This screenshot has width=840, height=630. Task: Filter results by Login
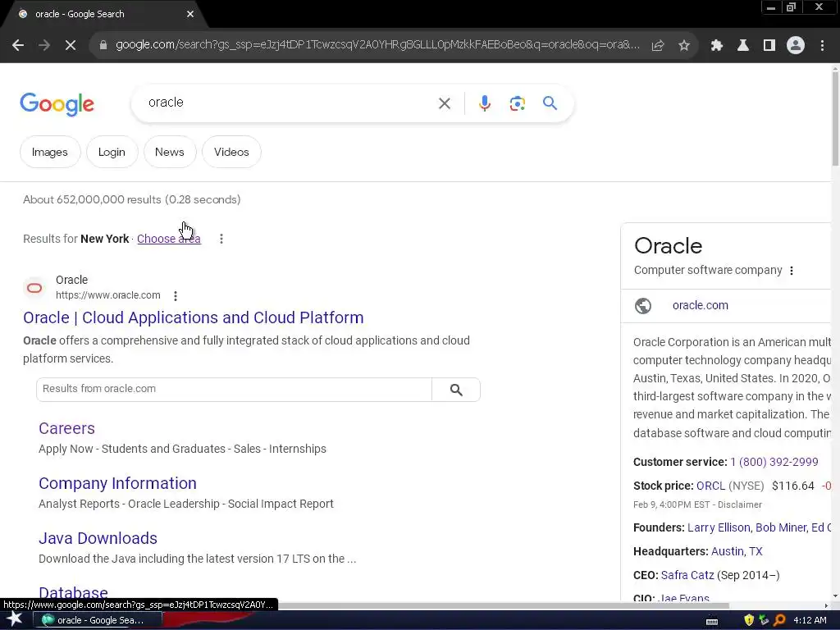point(112,152)
